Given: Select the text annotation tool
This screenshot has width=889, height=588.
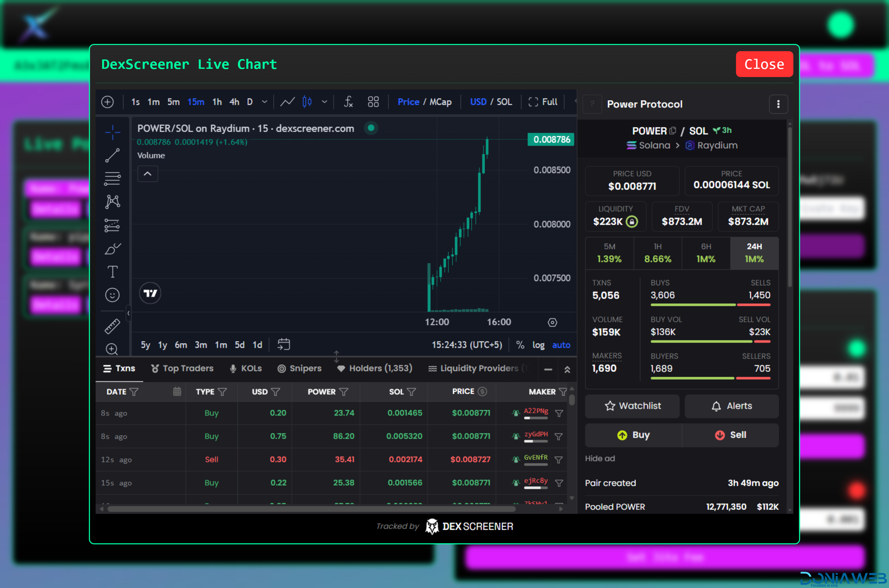Looking at the screenshot, I should point(112,272).
